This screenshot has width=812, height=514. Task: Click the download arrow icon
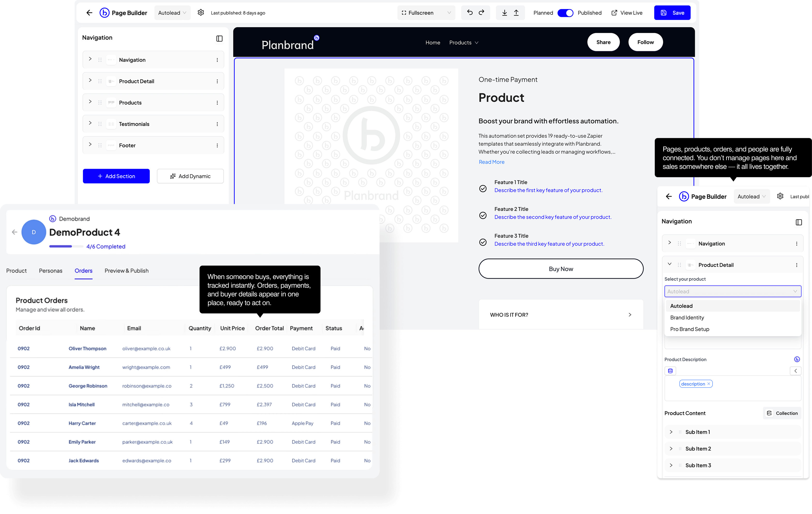[x=504, y=13]
